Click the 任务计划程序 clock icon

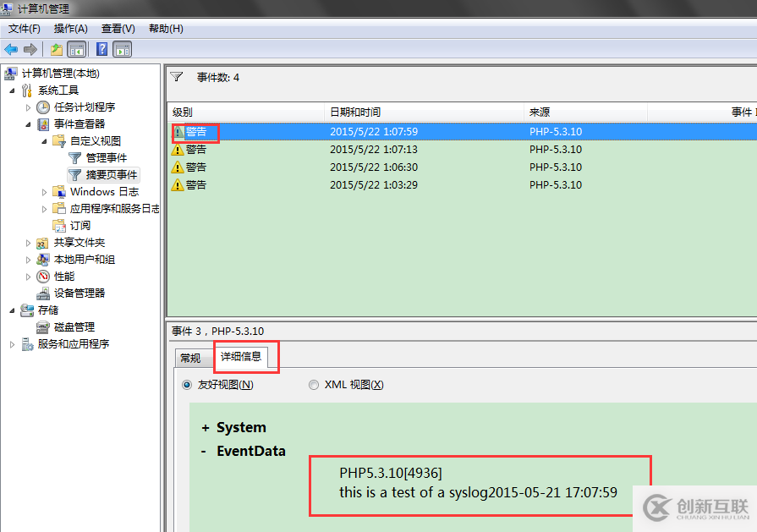43,107
